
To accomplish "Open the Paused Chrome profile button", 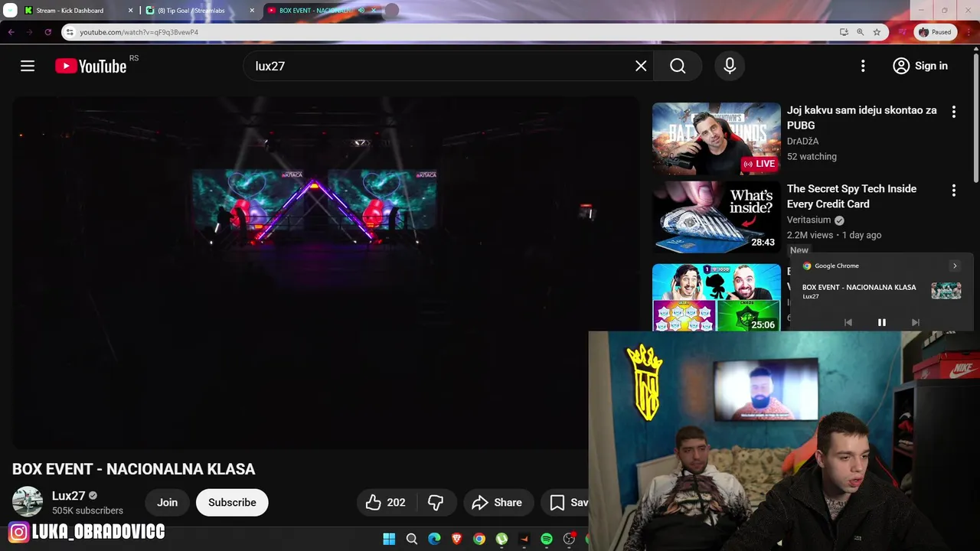I will pyautogui.click(x=935, y=32).
